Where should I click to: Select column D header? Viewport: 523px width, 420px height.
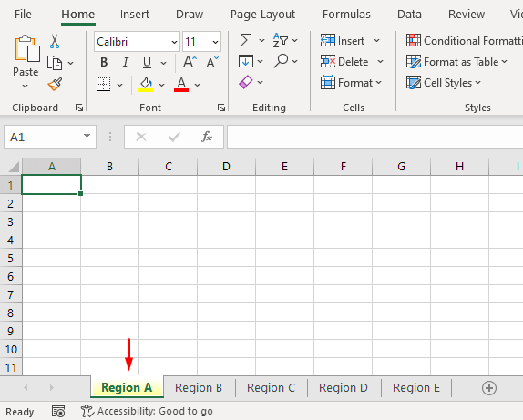pos(226,166)
